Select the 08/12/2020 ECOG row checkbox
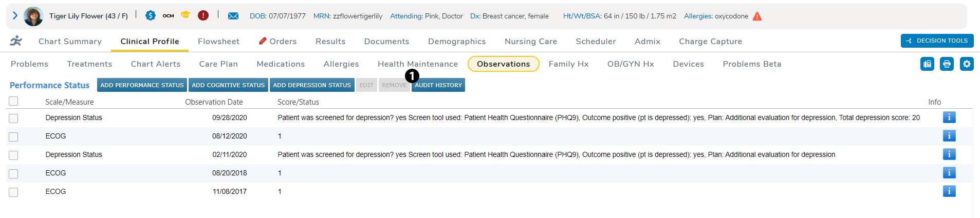 point(13,137)
